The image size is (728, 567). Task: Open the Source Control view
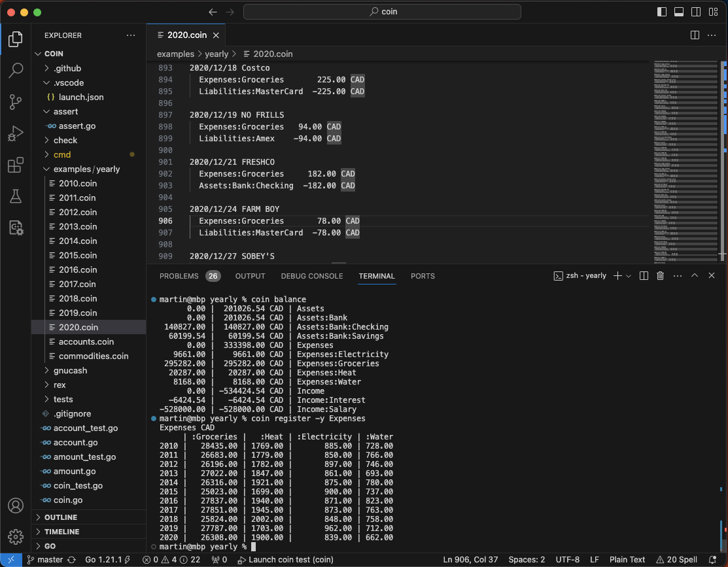[x=16, y=102]
